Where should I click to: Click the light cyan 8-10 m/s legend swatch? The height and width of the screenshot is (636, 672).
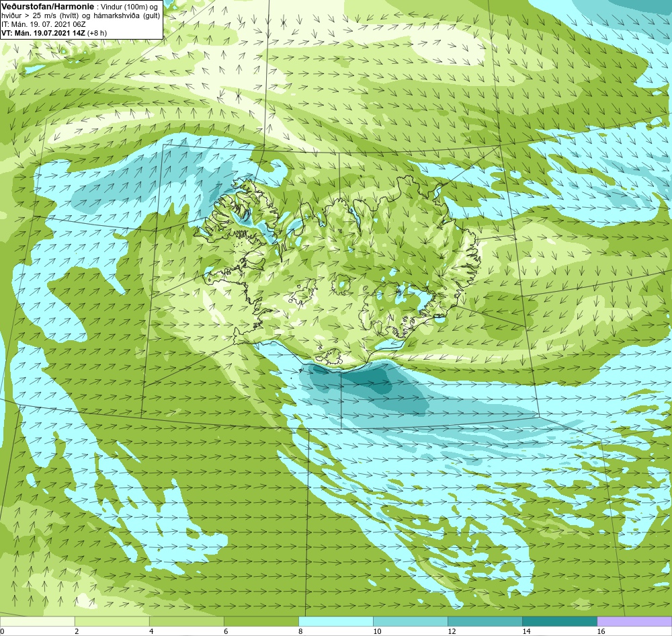point(335,621)
